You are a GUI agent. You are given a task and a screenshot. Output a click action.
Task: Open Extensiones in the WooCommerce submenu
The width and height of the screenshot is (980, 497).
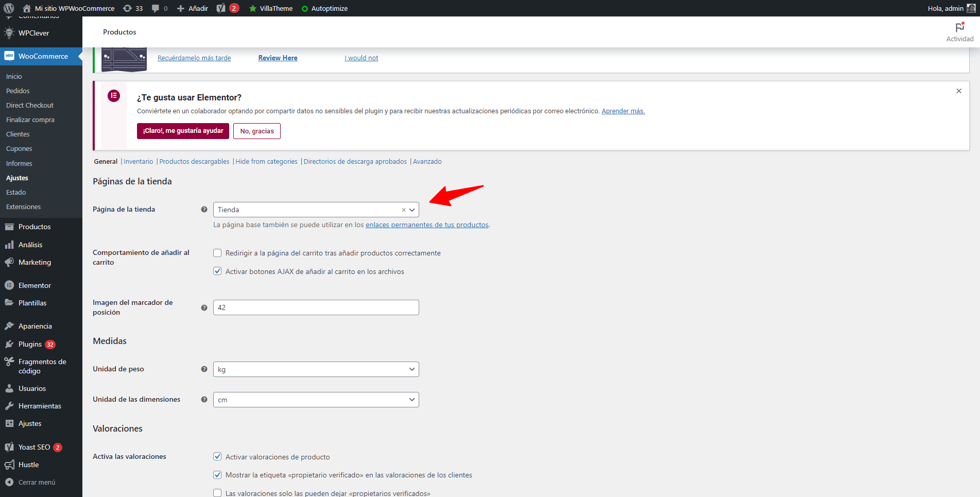[x=23, y=207]
